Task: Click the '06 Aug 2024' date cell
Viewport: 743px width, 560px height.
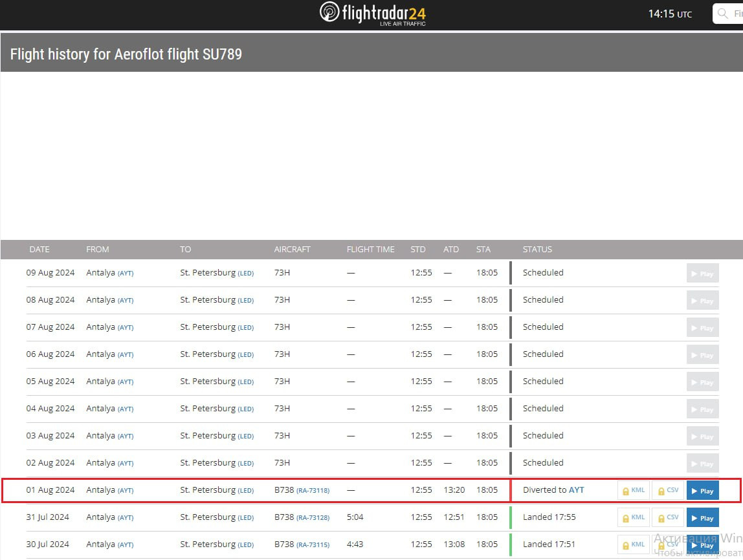Action: 50,354
